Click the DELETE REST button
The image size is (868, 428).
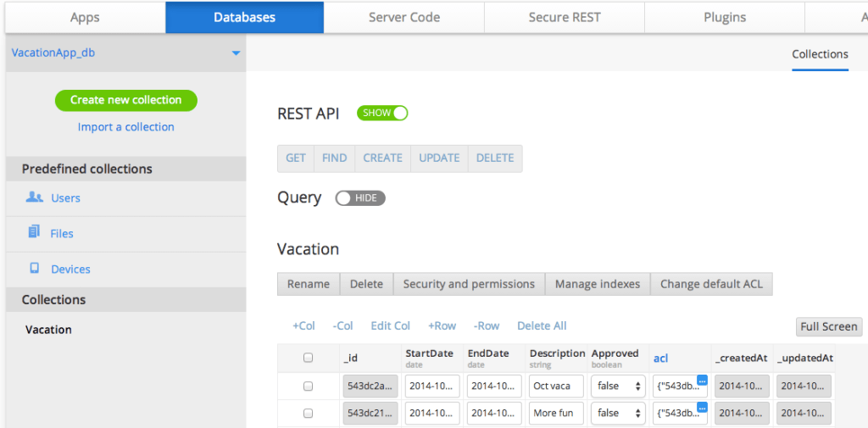coord(495,158)
